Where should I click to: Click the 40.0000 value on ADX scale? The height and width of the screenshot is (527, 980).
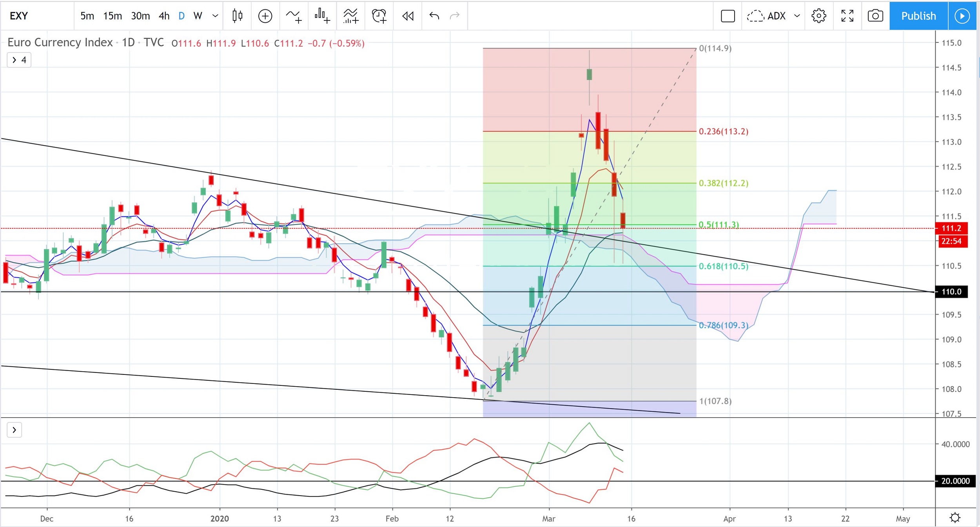pos(955,444)
